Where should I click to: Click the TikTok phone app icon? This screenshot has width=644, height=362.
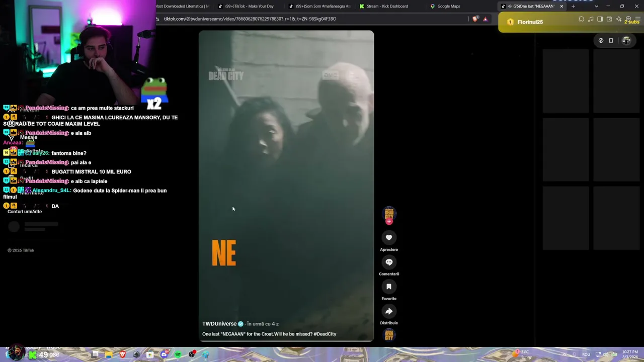(x=611, y=41)
